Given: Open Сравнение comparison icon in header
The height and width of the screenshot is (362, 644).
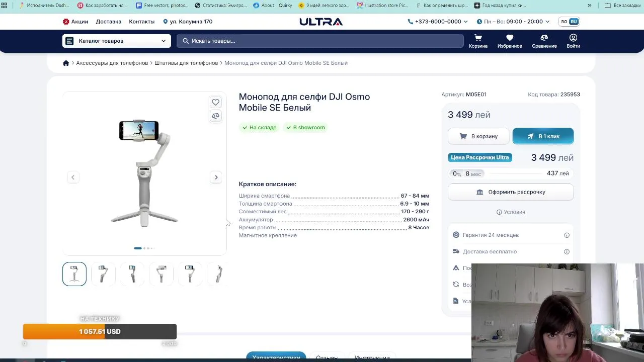Looking at the screenshot, I should (x=544, y=41).
